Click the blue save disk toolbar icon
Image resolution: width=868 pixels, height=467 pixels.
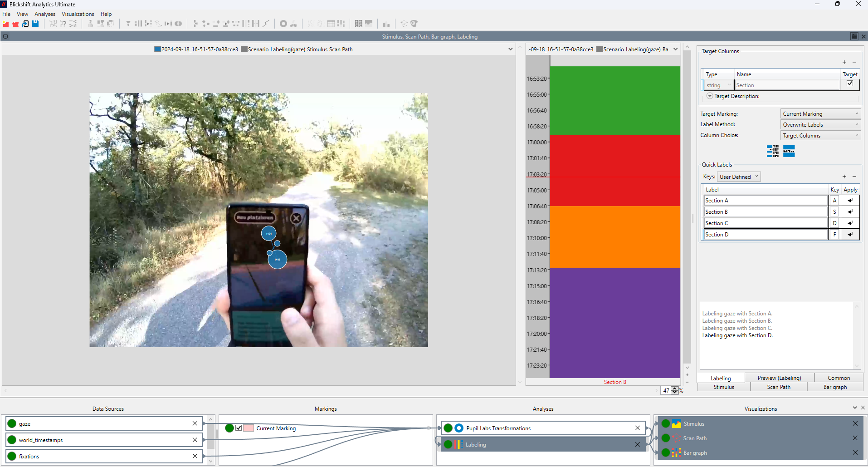click(35, 24)
